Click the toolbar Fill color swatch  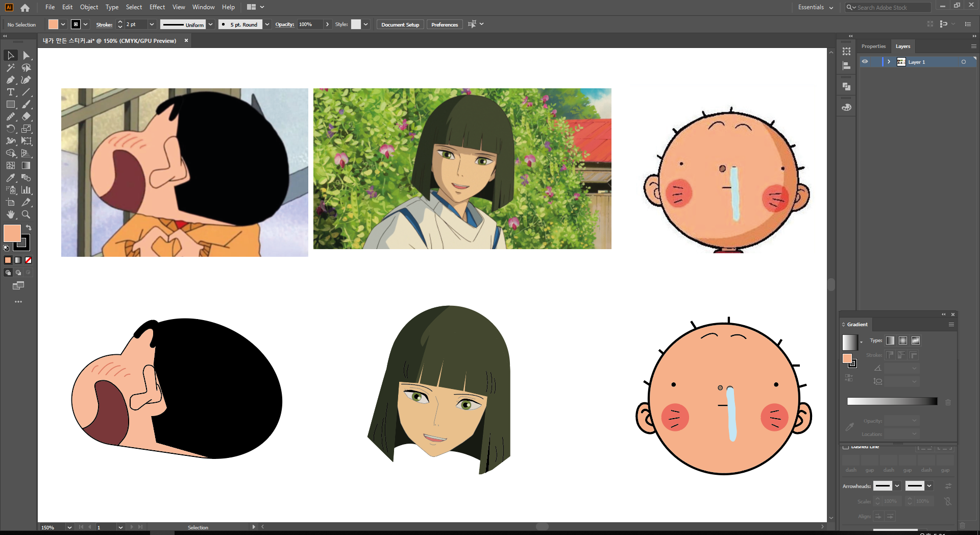12,233
